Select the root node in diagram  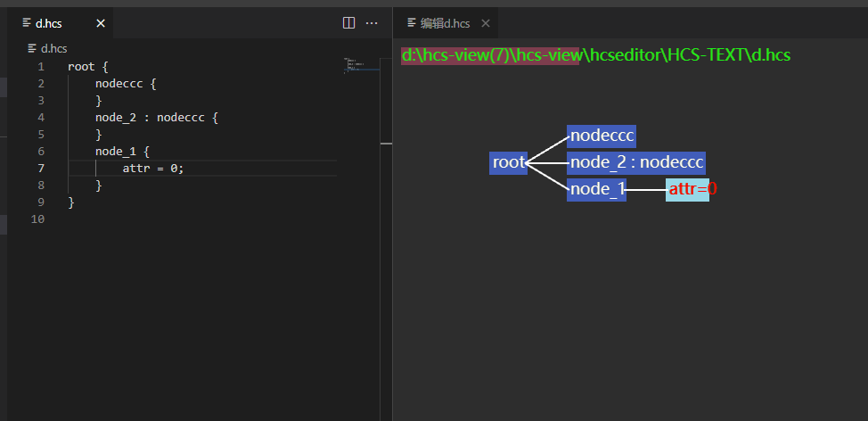point(509,162)
